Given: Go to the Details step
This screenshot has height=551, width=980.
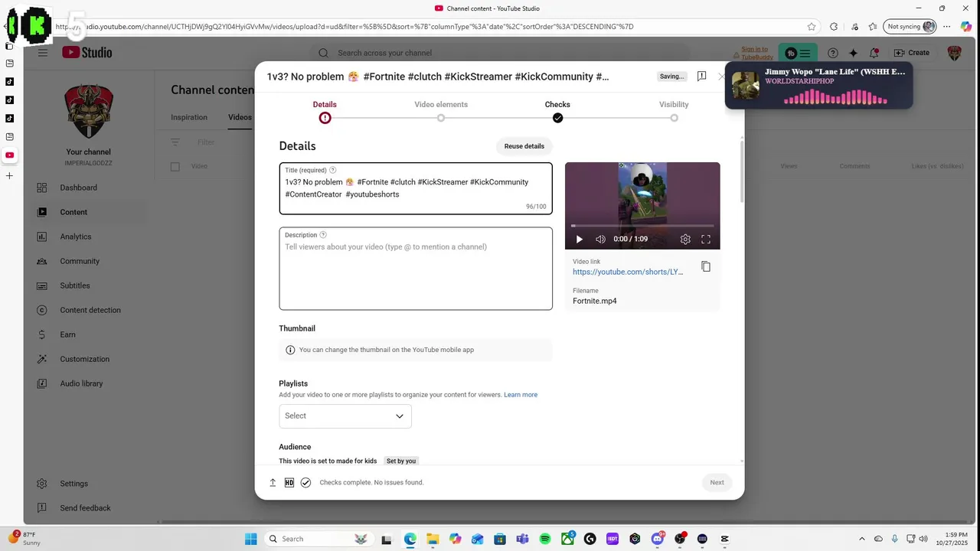Looking at the screenshot, I should coord(325,111).
